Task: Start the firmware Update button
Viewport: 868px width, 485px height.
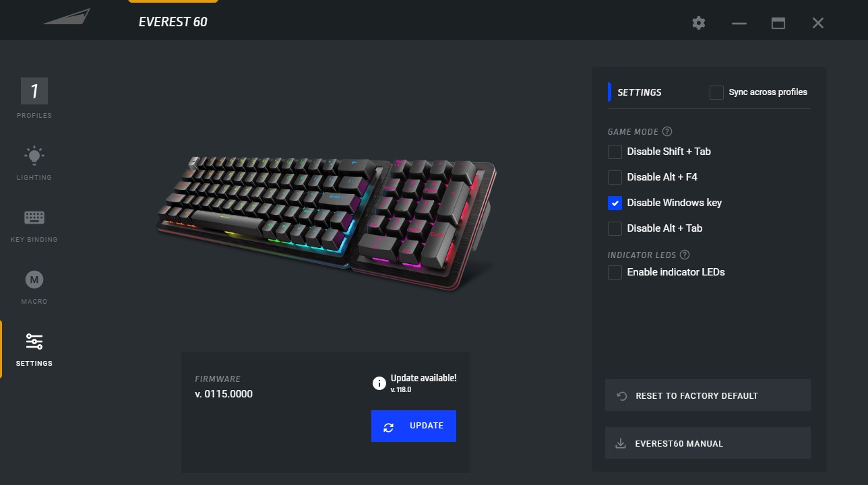Action: (414, 426)
